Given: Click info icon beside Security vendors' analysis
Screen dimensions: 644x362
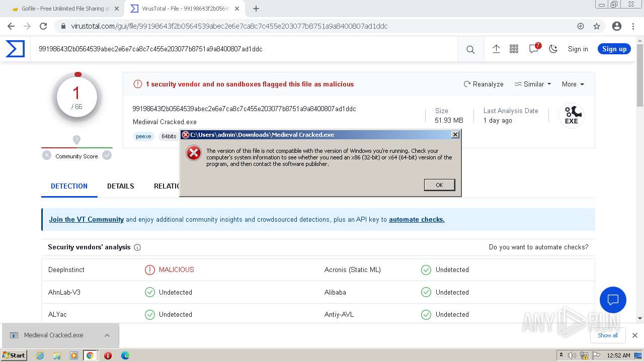Looking at the screenshot, I should point(137,247).
